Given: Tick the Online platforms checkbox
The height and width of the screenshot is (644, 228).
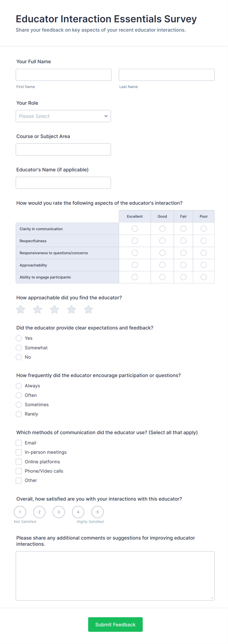Looking at the screenshot, I should pos(19,462).
